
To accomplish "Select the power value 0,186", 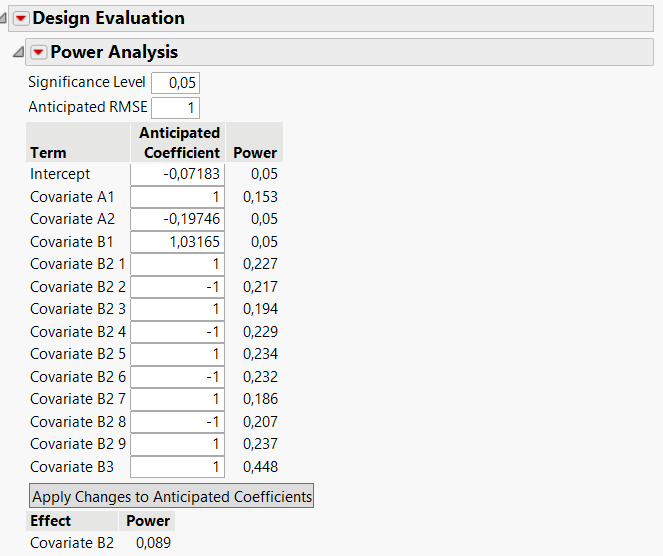I will click(x=260, y=399).
